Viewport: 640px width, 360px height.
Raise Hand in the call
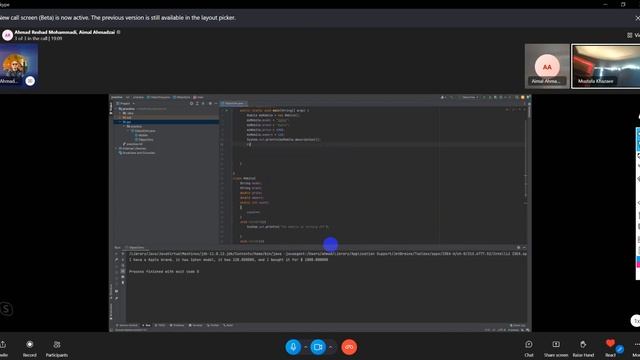583,348
